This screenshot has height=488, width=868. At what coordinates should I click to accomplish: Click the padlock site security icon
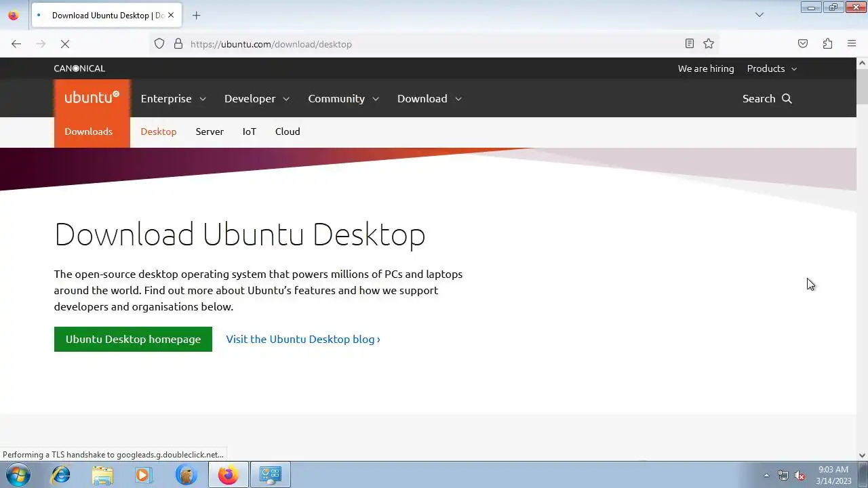pos(178,44)
